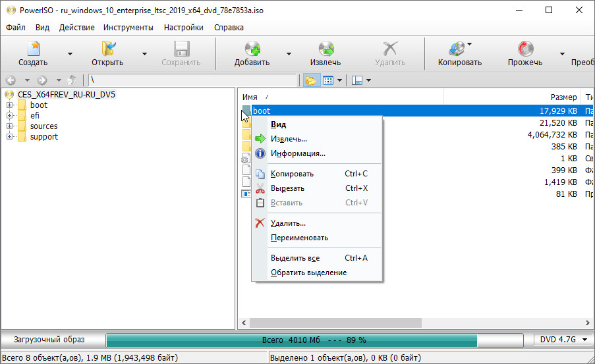The image size is (595, 364).
Task: Click the pane layout icon
Action: click(x=358, y=80)
